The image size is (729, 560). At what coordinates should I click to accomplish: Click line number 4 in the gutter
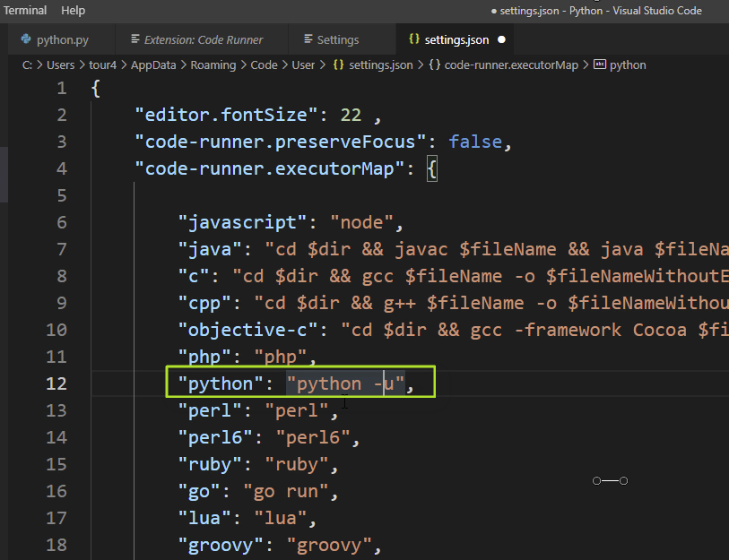click(x=62, y=168)
